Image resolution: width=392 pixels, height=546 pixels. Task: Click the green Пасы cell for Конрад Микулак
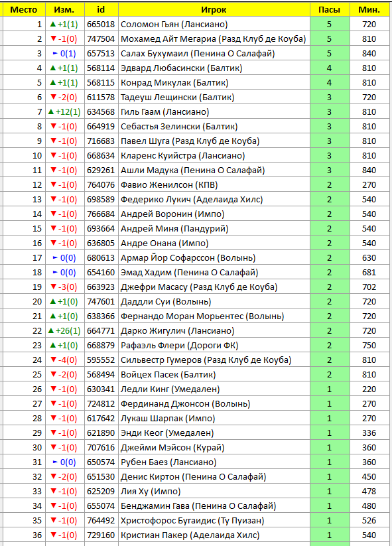pos(330,83)
